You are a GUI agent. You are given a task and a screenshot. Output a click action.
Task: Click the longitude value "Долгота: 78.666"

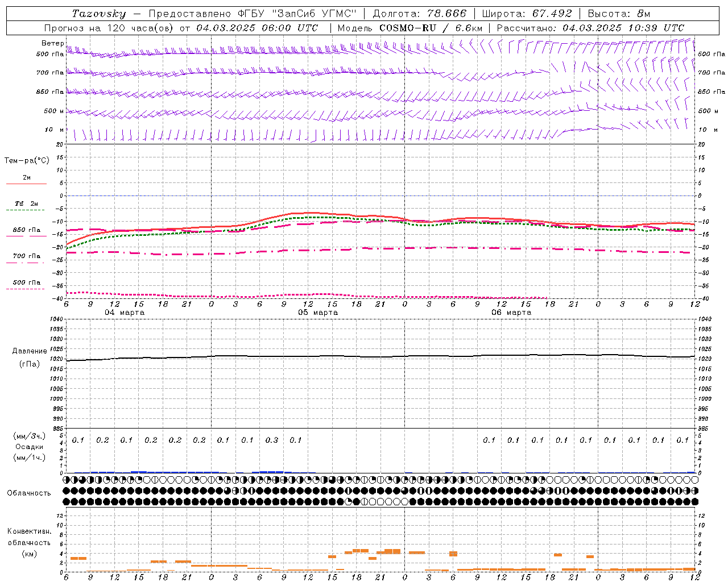[419, 14]
